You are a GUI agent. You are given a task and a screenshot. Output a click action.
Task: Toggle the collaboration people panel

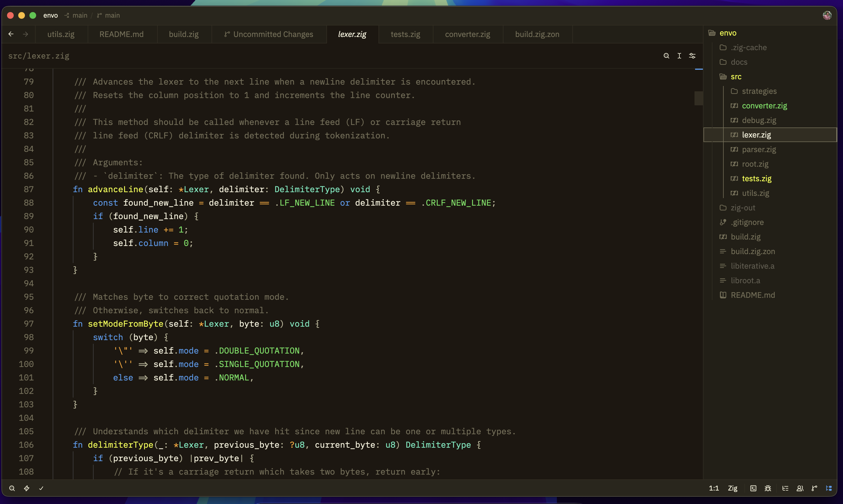[x=800, y=488]
